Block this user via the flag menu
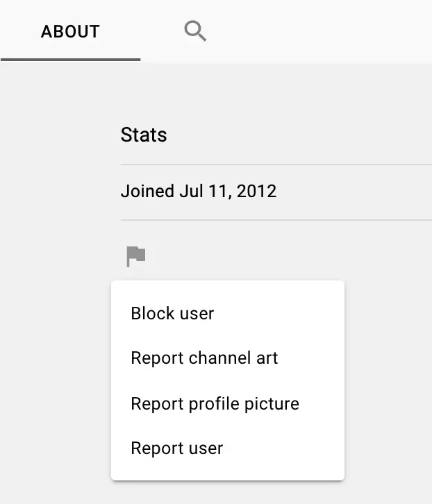This screenshot has width=432, height=504. [172, 313]
